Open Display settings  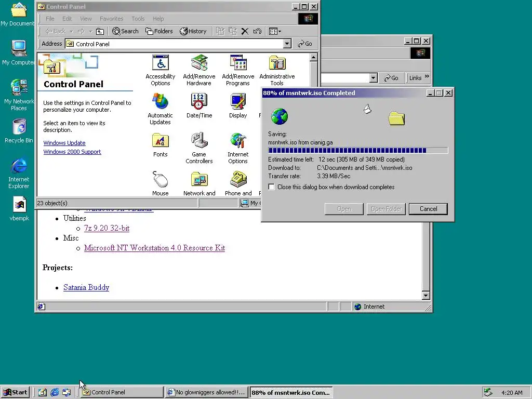(238, 105)
